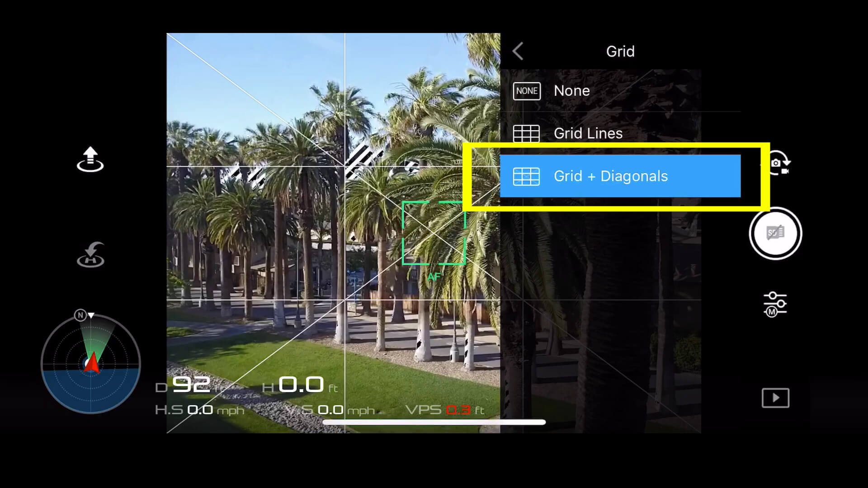Viewport: 868px width, 488px height.
Task: Click the video playback button
Action: click(774, 398)
